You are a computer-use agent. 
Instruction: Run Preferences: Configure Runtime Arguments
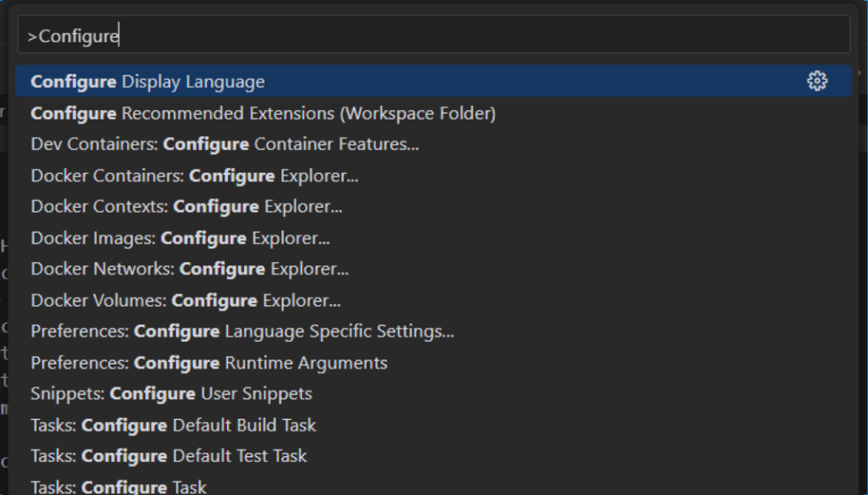(209, 363)
